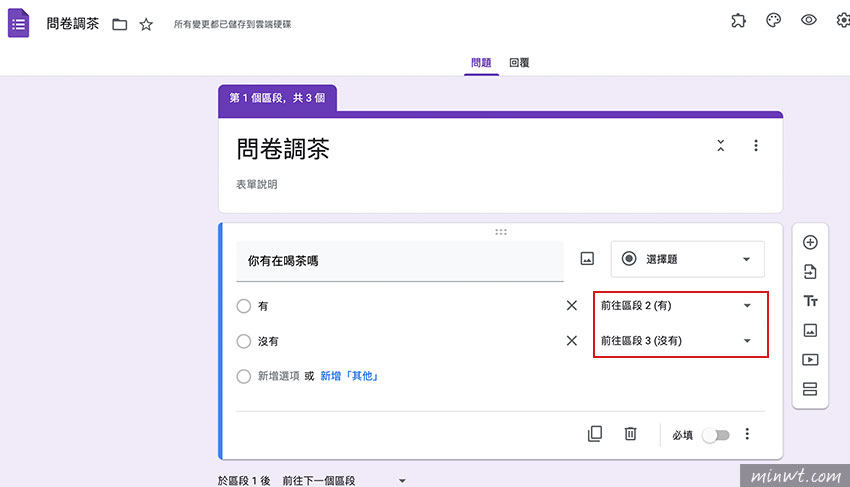
Task: Duplicate the question
Action: click(595, 434)
